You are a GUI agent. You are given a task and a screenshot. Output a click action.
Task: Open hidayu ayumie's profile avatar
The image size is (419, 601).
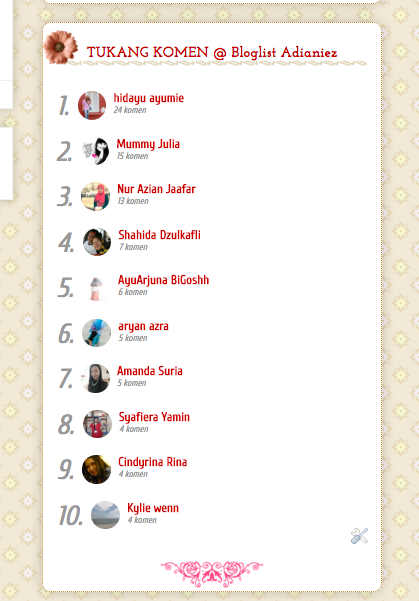92,105
